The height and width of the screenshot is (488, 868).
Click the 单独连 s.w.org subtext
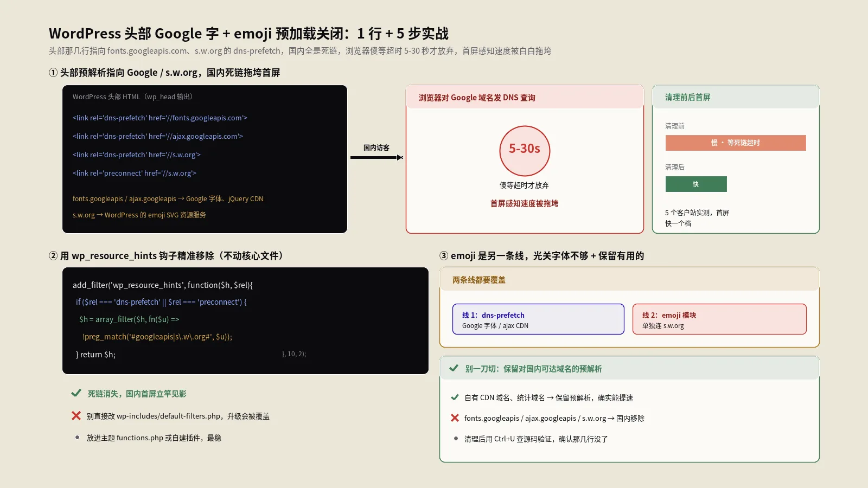(663, 326)
